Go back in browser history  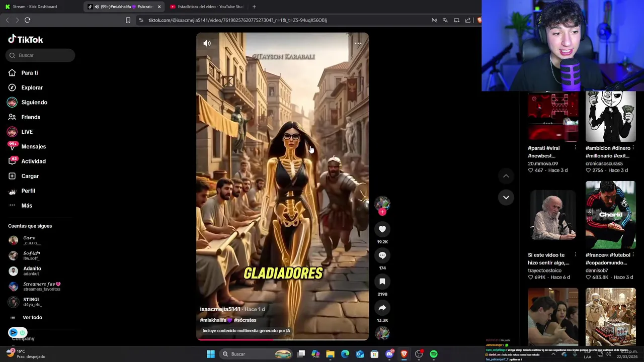coord(7,20)
